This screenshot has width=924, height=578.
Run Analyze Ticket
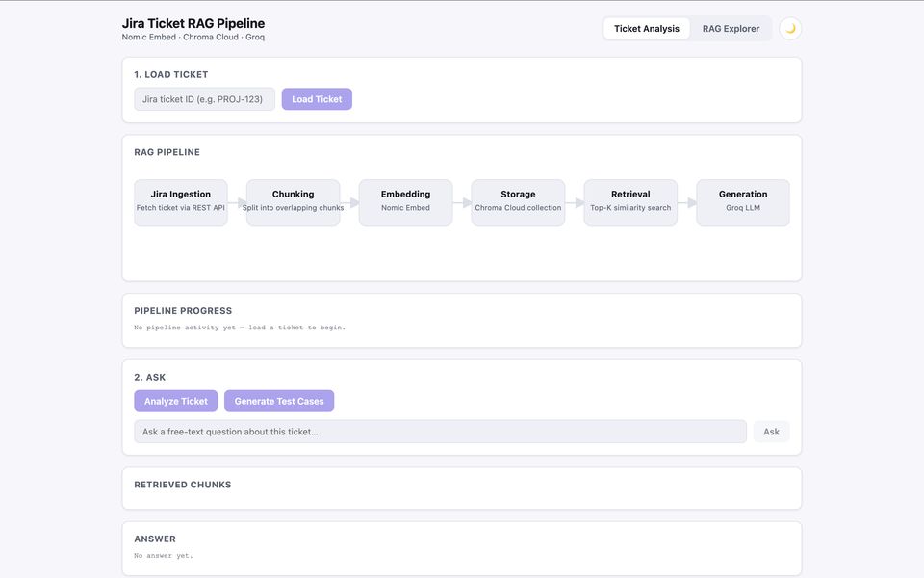point(175,401)
